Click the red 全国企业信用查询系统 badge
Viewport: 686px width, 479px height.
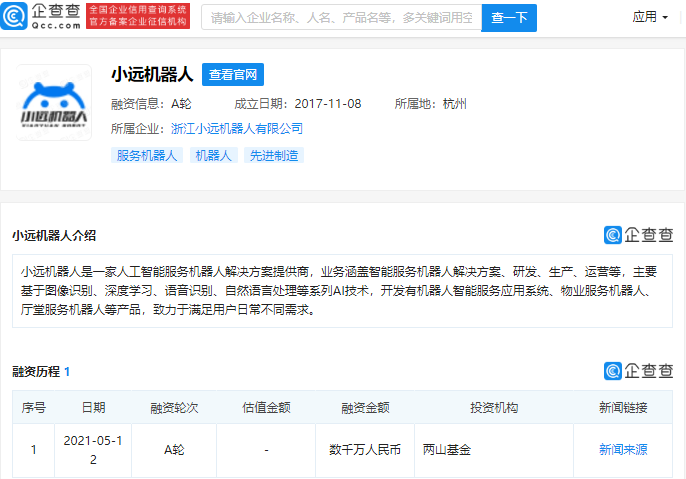point(138,16)
